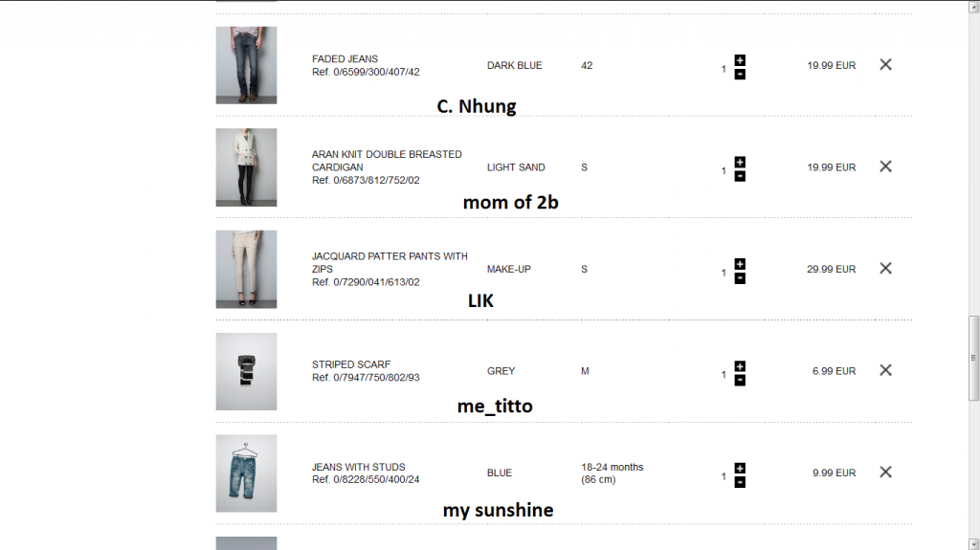980x550 pixels.
Task: Open Striped Scarf product photo
Action: [x=246, y=371]
